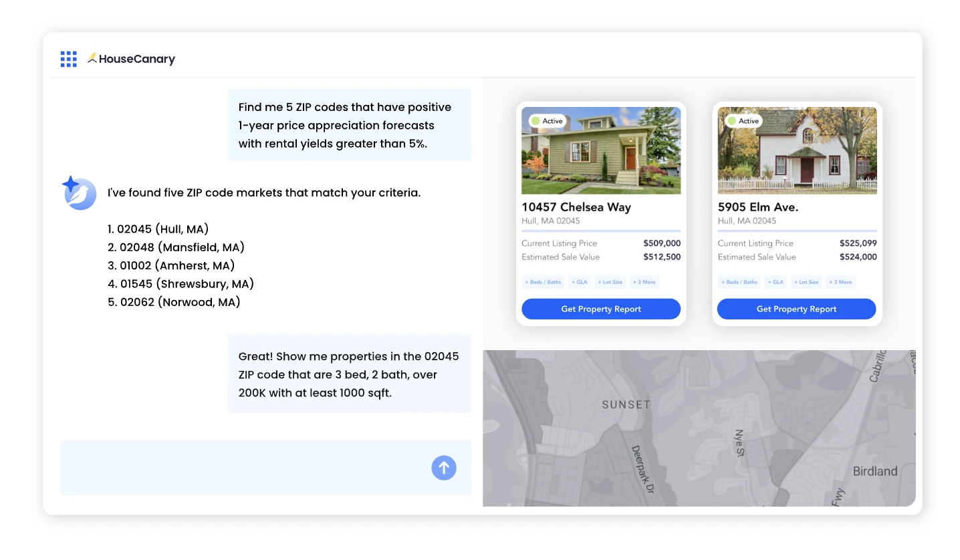Expand Lot Size tag on 10457 Chelsea Way
The width and height of the screenshot is (960, 560).
click(x=610, y=282)
